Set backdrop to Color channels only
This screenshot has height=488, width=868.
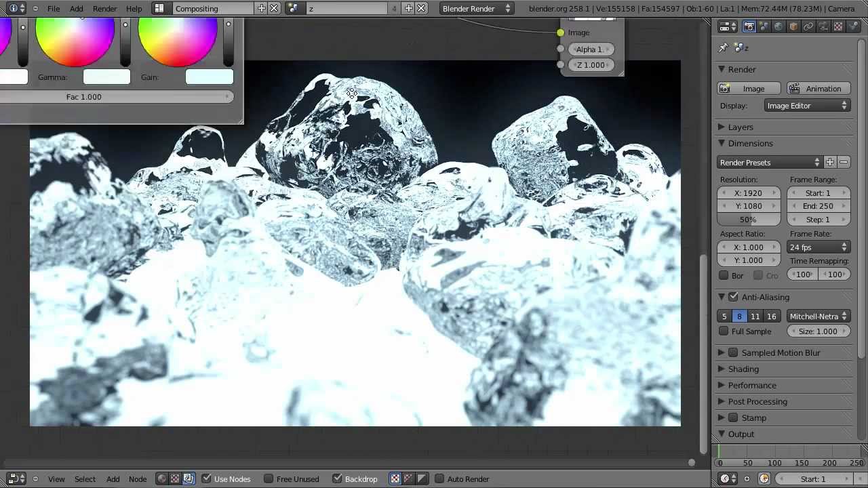408,479
